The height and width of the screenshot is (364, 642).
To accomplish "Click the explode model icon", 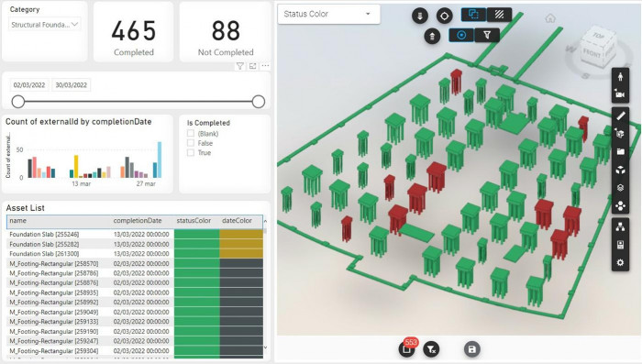I will tap(620, 170).
